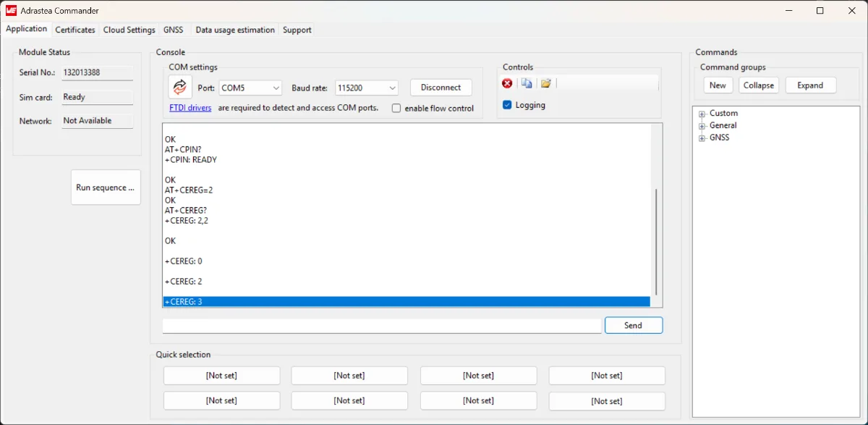Click the red clear console icon
868x425 pixels.
pos(507,83)
